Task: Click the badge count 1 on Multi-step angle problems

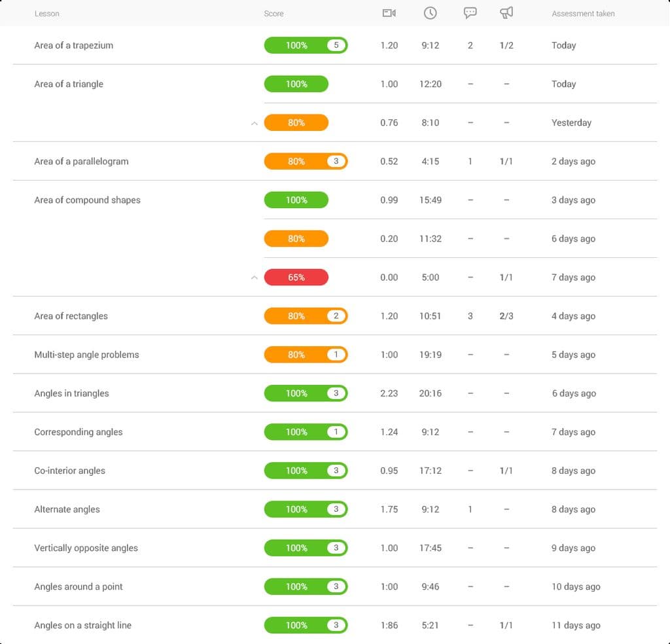Action: (336, 354)
